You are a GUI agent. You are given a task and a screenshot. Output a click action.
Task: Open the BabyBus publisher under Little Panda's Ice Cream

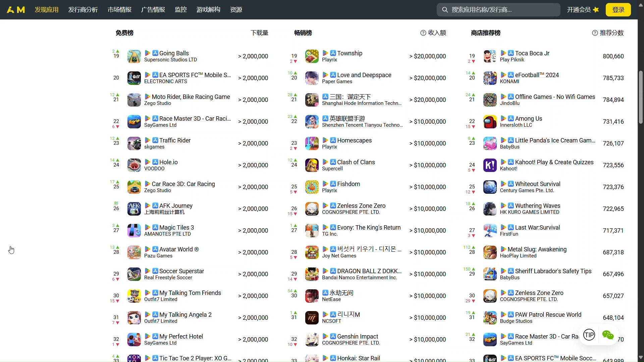click(509, 147)
